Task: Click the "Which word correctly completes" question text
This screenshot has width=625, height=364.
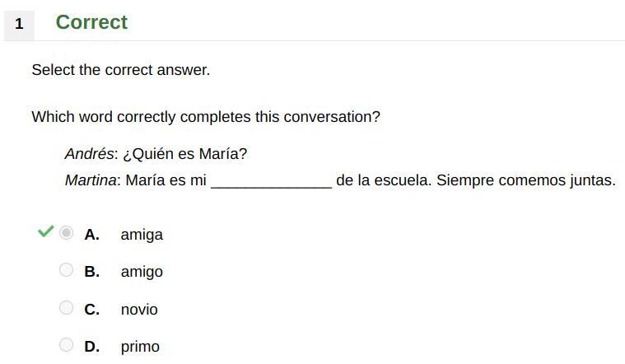Action: (206, 117)
